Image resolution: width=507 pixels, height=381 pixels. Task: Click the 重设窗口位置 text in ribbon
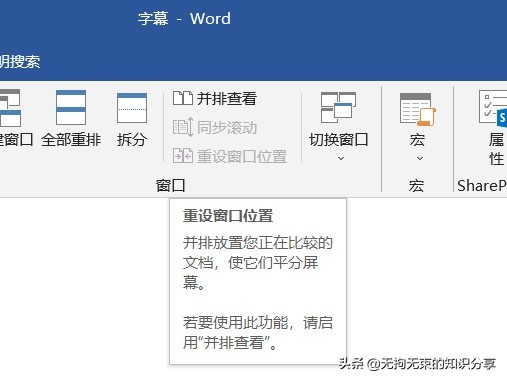coord(242,156)
